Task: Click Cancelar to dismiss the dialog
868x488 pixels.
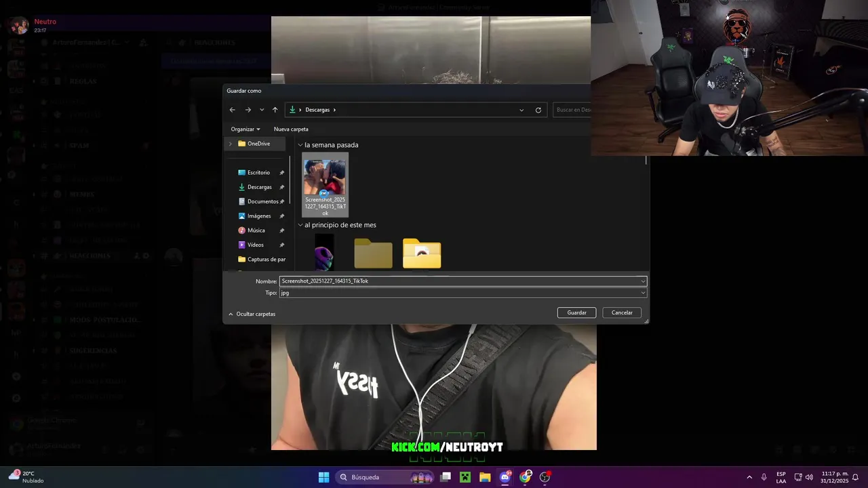Action: point(622,312)
